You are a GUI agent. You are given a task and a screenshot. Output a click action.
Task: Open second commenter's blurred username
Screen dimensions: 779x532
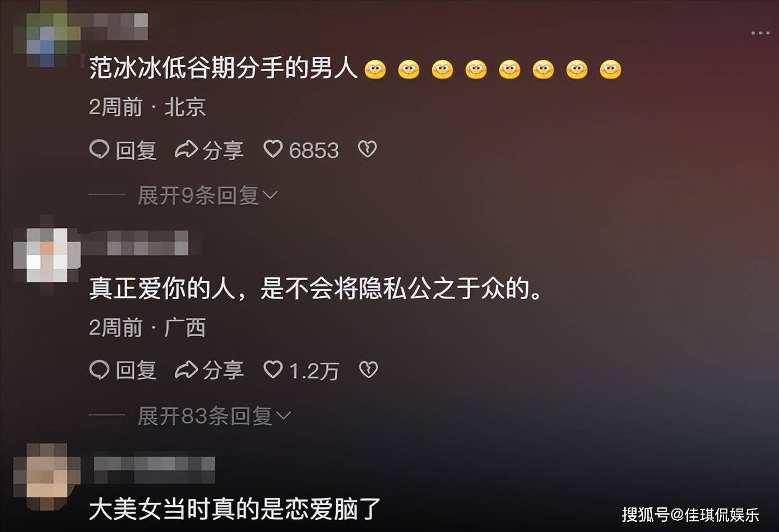[x=135, y=242]
